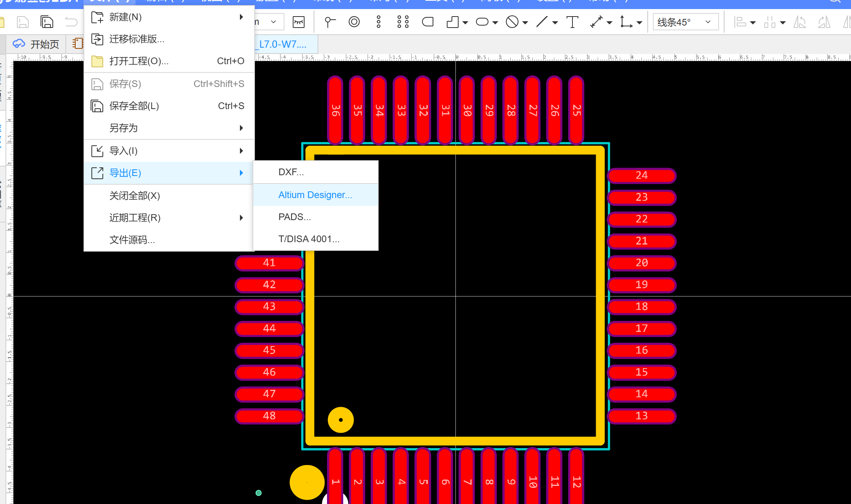Choose the greyed 保存(S) menu entry

[169, 84]
